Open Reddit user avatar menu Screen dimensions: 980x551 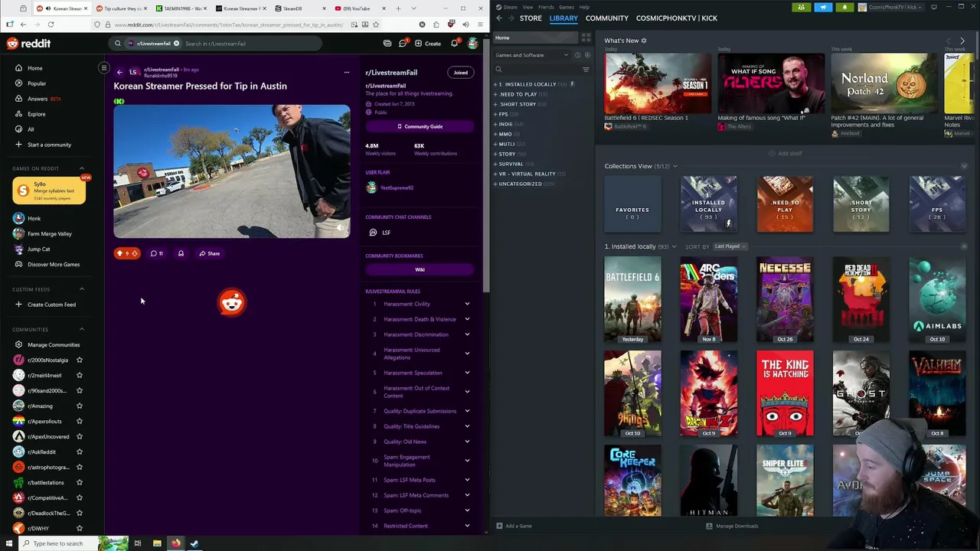(x=472, y=44)
